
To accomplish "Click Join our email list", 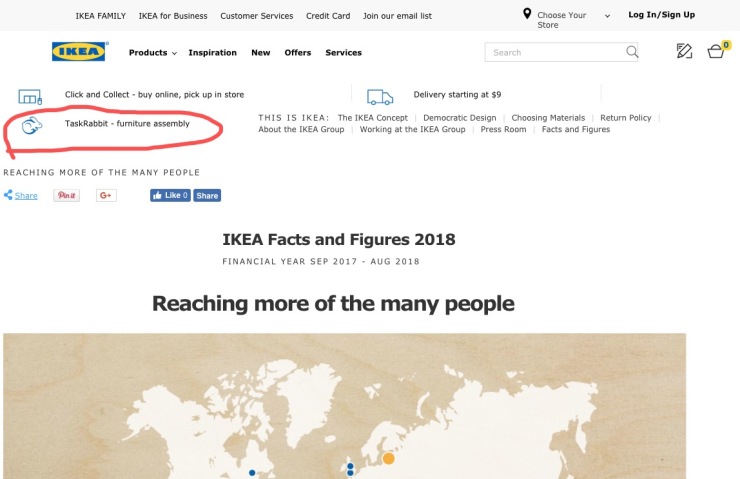I will 397,16.
